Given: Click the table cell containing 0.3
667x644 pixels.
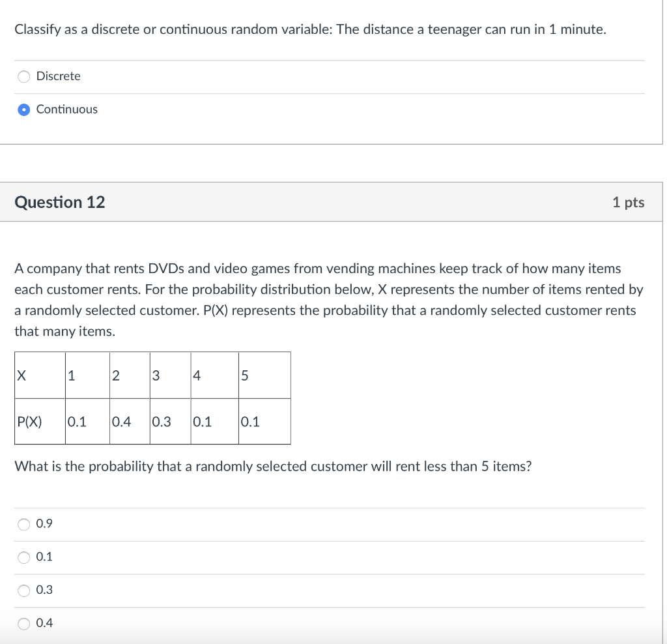Looking at the screenshot, I should pyautogui.click(x=170, y=422).
